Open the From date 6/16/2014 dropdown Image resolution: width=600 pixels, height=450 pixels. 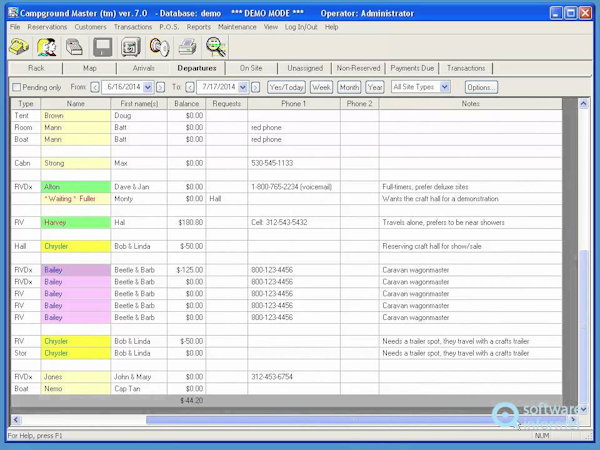click(x=148, y=87)
